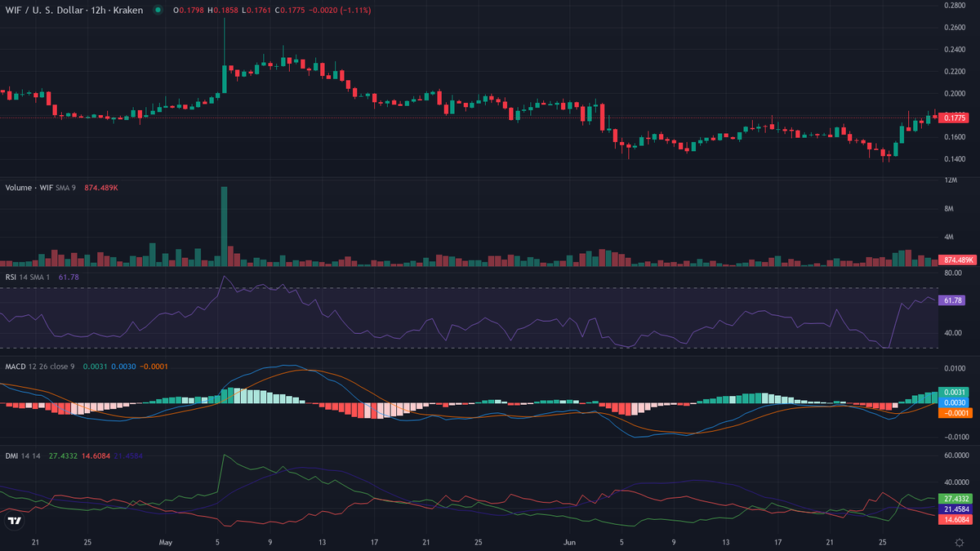The width and height of the screenshot is (980, 551).
Task: Click the 0.2800 price scale tick
Action: (955, 6)
